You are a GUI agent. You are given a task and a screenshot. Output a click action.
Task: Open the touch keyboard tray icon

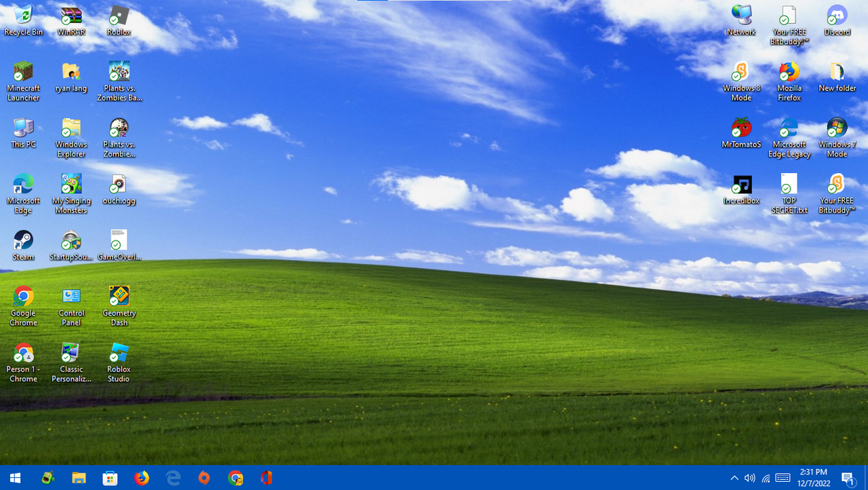pos(783,478)
